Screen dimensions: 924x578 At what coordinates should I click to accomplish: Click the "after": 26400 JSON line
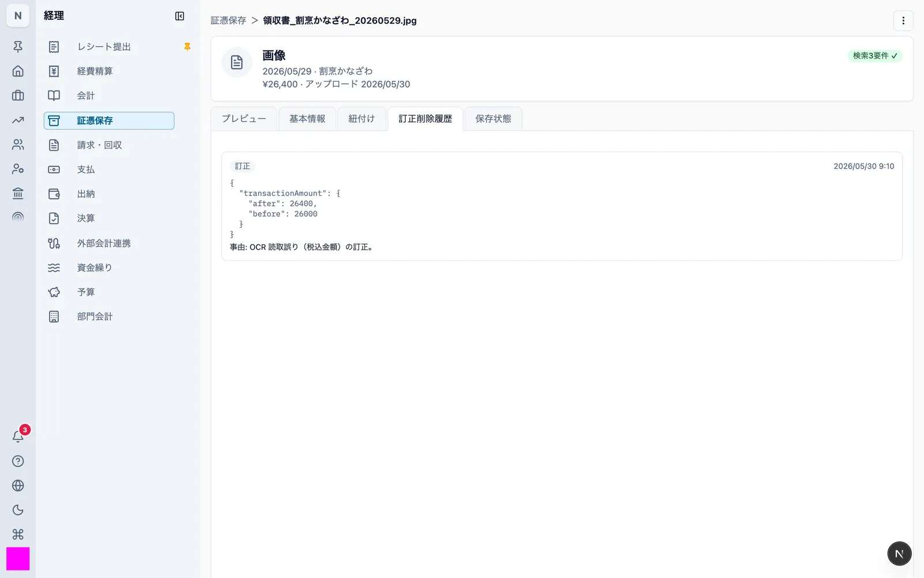click(x=282, y=203)
